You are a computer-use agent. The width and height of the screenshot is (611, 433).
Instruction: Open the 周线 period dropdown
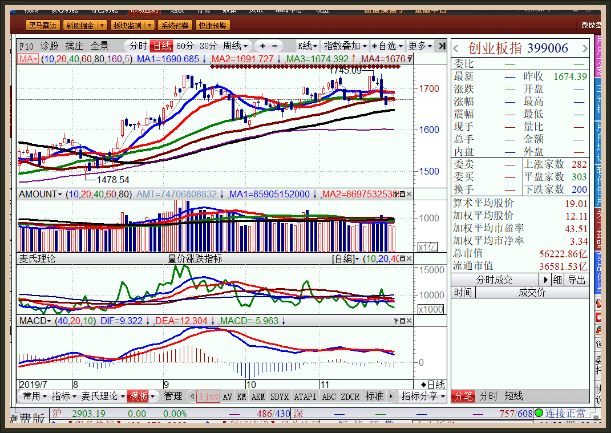coord(235,46)
